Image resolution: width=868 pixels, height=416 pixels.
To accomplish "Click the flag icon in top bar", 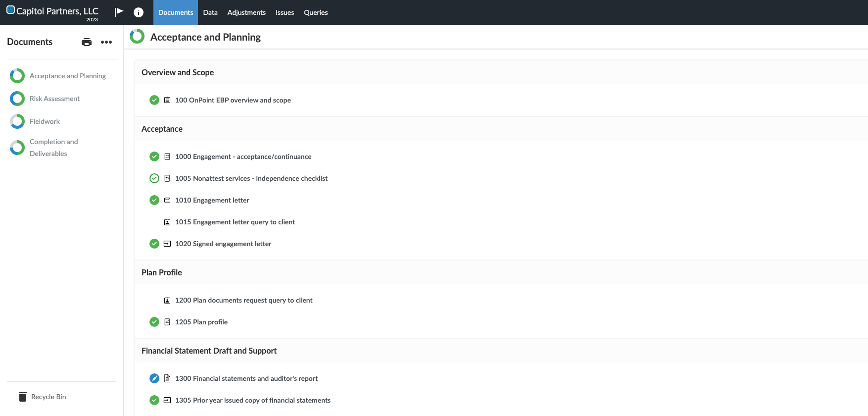I will pos(119,12).
